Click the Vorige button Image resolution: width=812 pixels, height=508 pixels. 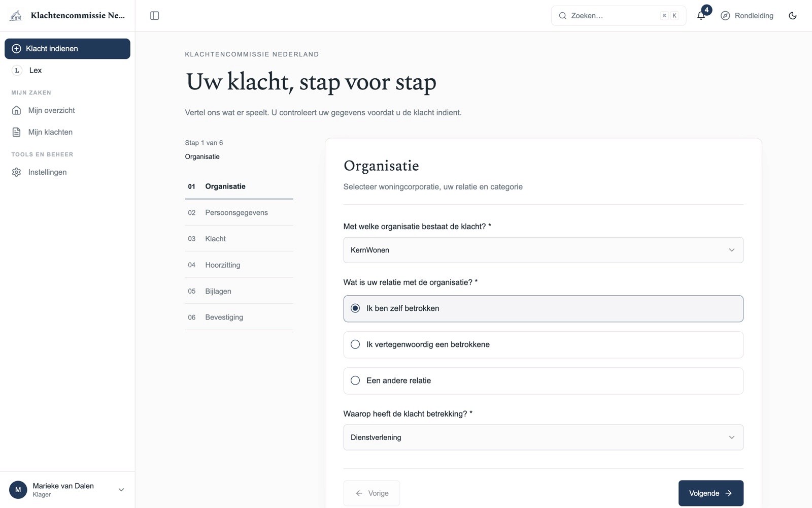point(371,493)
